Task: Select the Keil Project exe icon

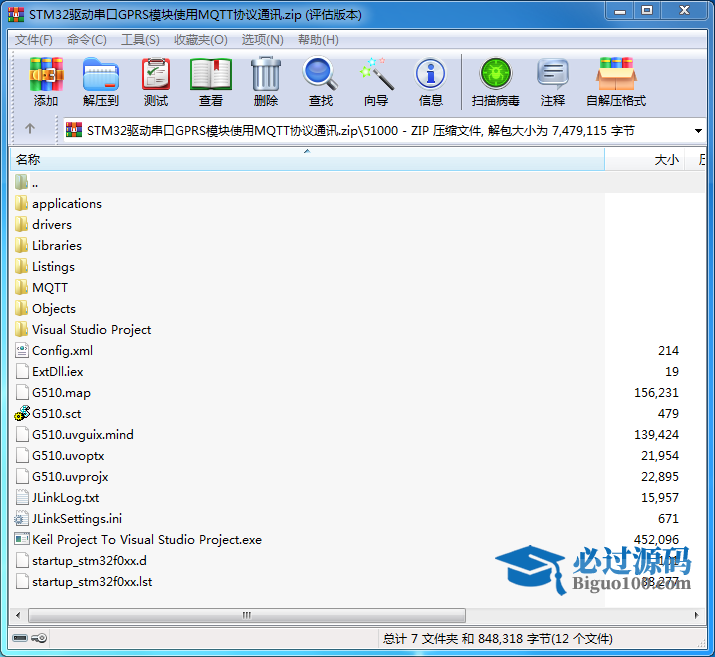Action: [x=22, y=539]
